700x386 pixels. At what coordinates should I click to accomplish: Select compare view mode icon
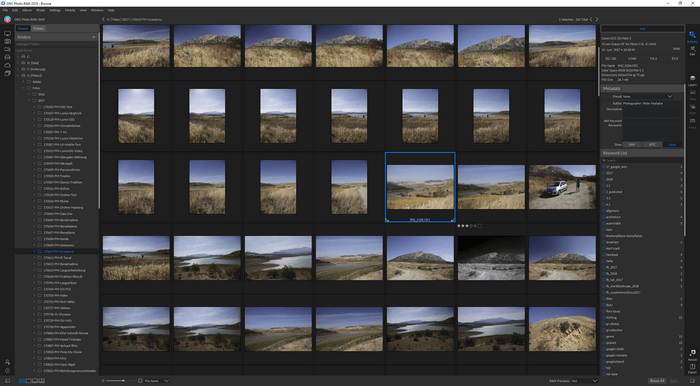42,381
